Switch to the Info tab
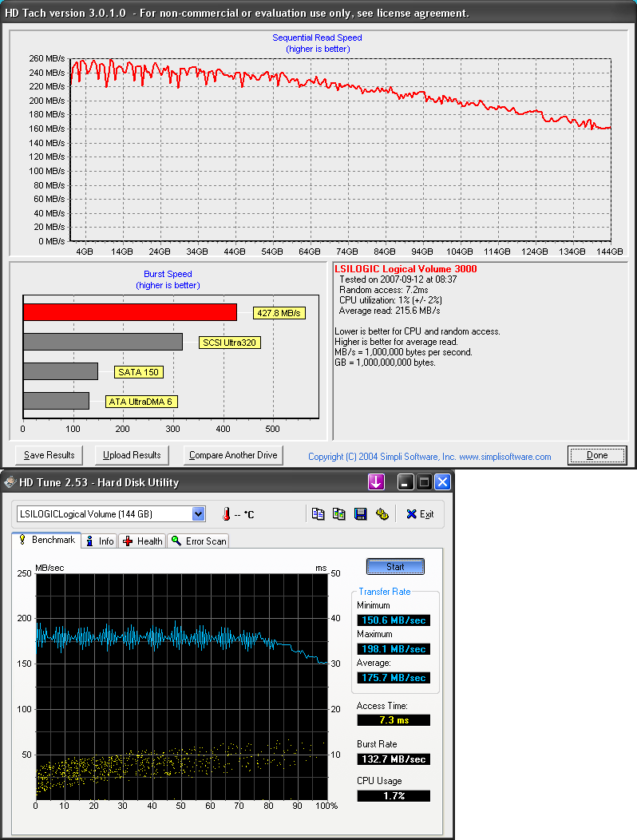 click(x=100, y=541)
